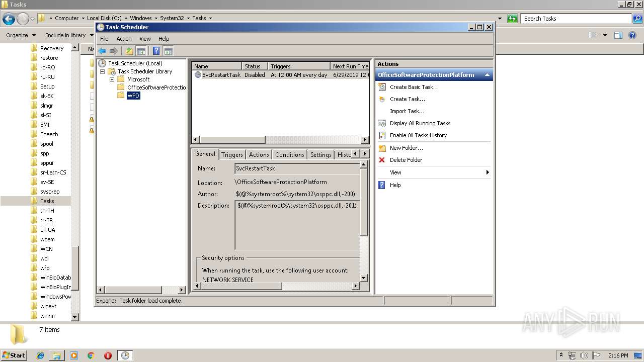Launch Google Chrome from taskbar
The height and width of the screenshot is (362, 644).
[91, 355]
